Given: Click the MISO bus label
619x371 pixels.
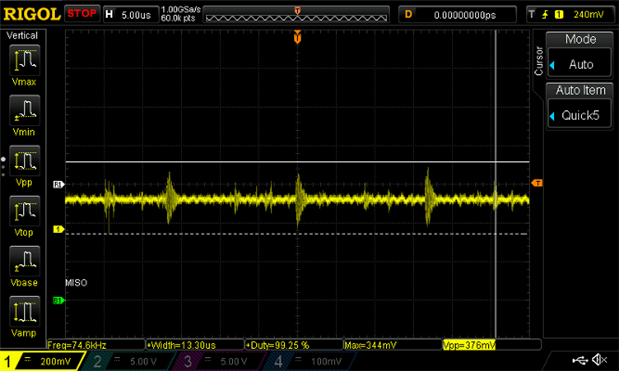Looking at the screenshot, I should pos(76,283).
